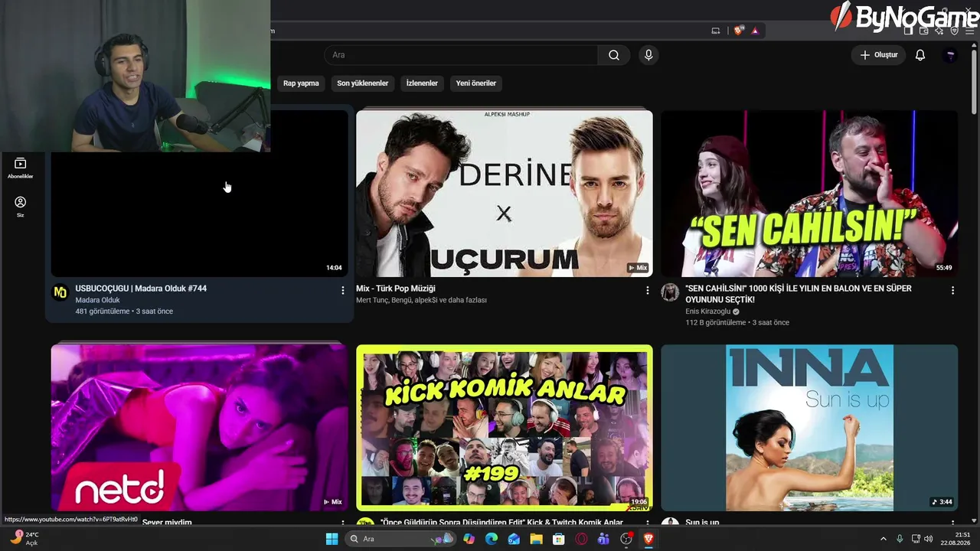Open Microsoft Store from the taskbar

[x=559, y=539]
